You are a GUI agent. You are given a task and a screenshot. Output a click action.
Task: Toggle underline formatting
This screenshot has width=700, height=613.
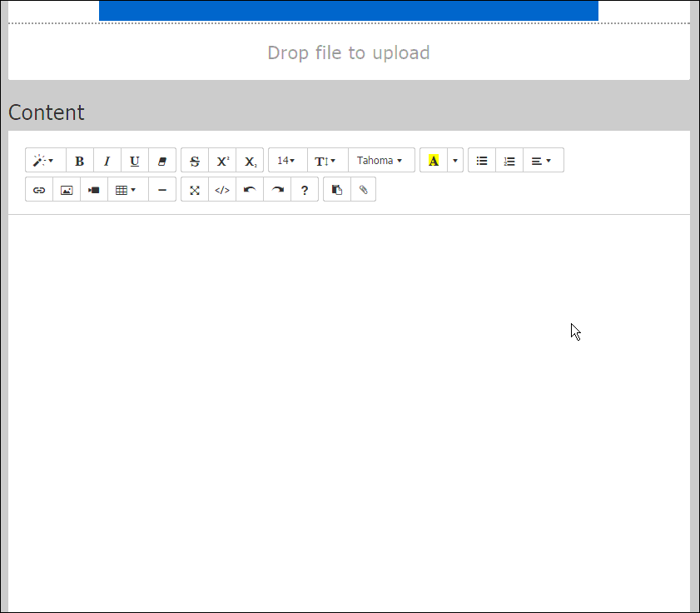(x=135, y=161)
